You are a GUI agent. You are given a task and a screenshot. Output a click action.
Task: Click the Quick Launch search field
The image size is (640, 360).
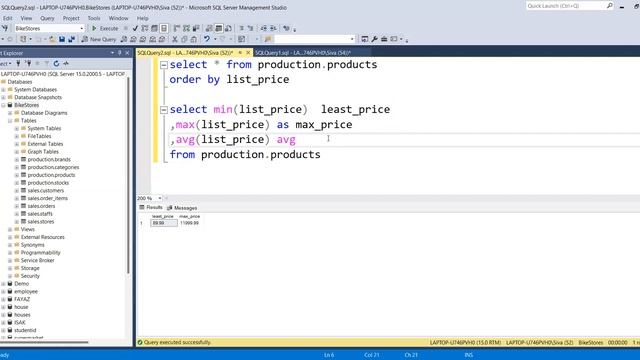(566, 6)
